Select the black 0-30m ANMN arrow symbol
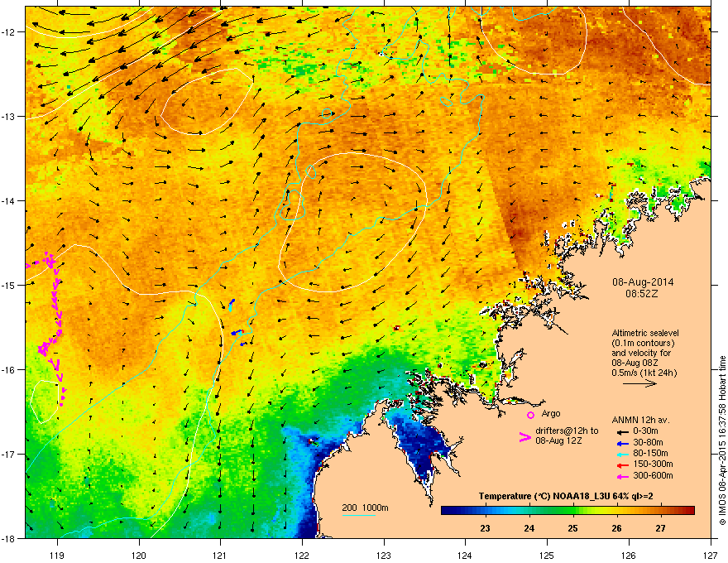This screenshot has width=728, height=563. point(622,431)
